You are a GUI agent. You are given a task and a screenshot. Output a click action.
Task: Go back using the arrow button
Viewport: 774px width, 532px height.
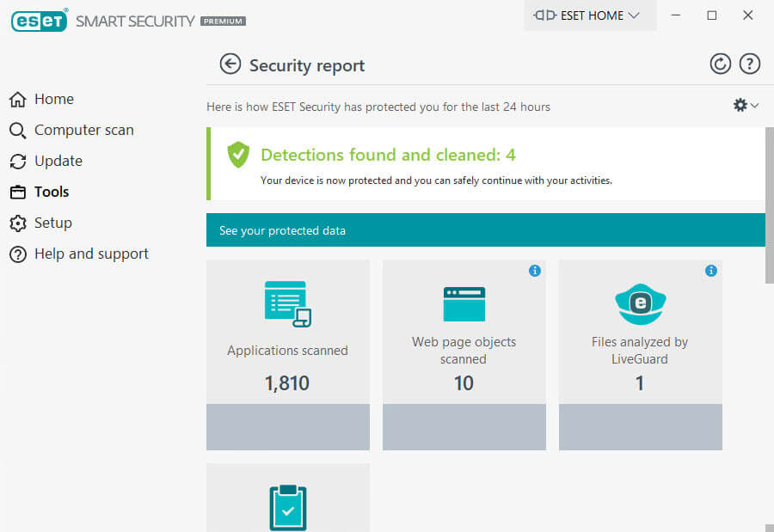pos(230,64)
